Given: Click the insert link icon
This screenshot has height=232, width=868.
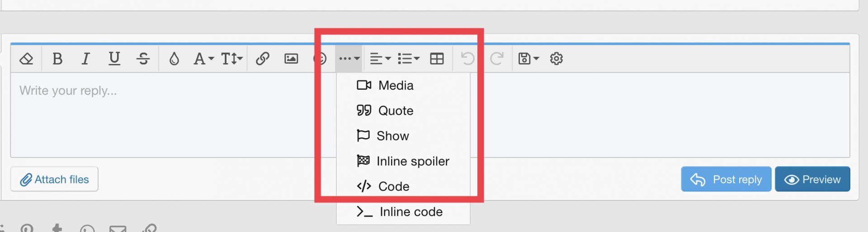Looking at the screenshot, I should click(263, 59).
